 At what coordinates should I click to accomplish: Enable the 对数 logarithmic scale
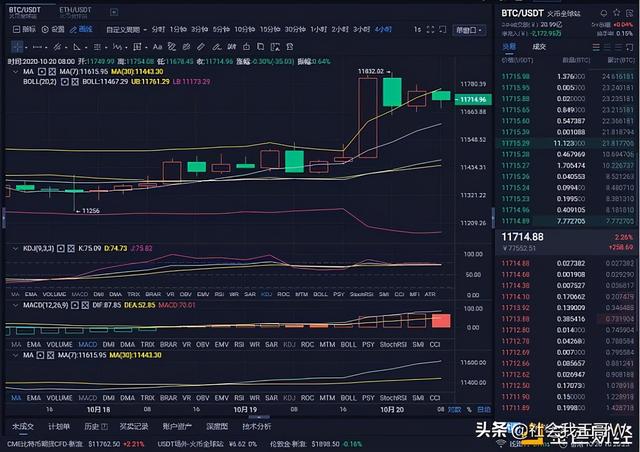[x=455, y=409]
